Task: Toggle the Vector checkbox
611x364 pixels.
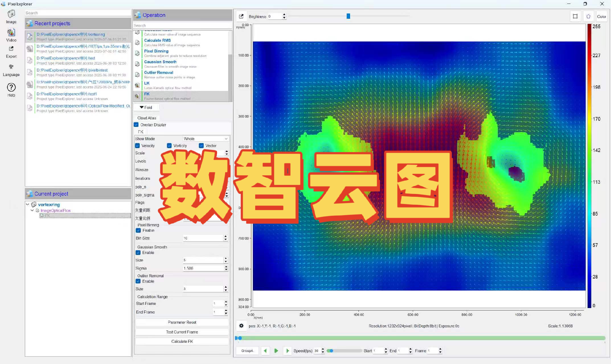Action: (201, 146)
